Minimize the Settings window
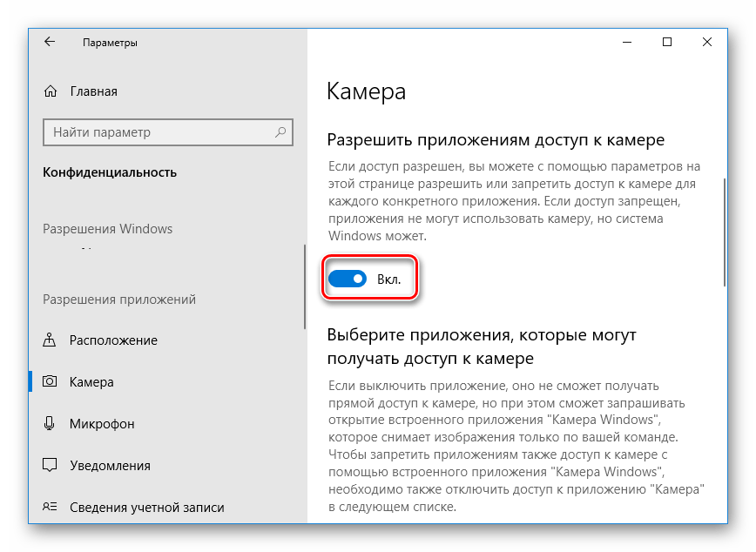The width and height of the screenshot is (756, 552). pyautogui.click(x=627, y=42)
